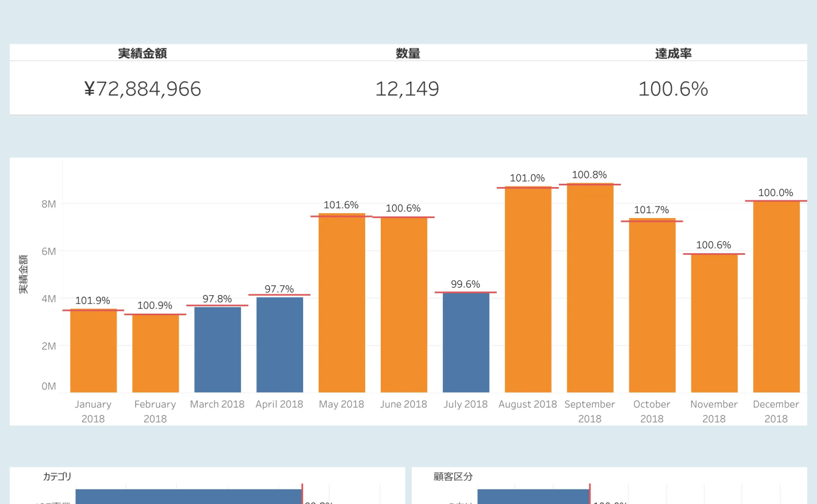Click the 97.7% label above April
Viewport: 817px width, 504px height.
[279, 289]
